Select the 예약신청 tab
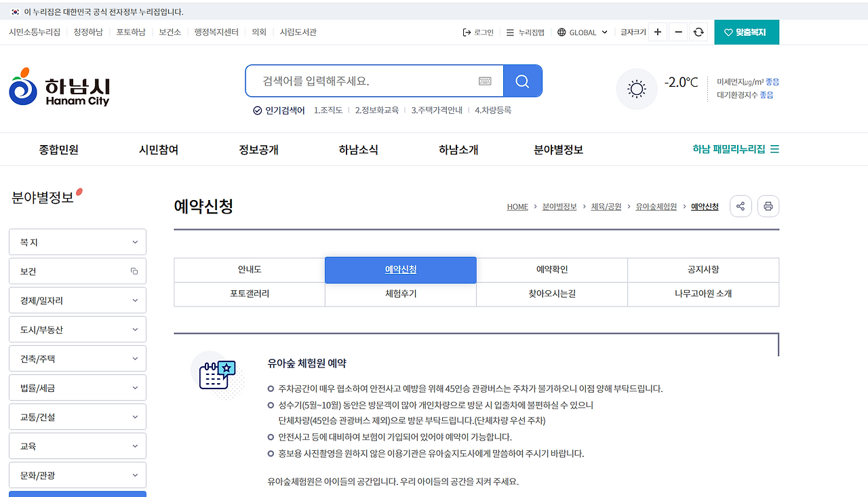 [x=401, y=270]
